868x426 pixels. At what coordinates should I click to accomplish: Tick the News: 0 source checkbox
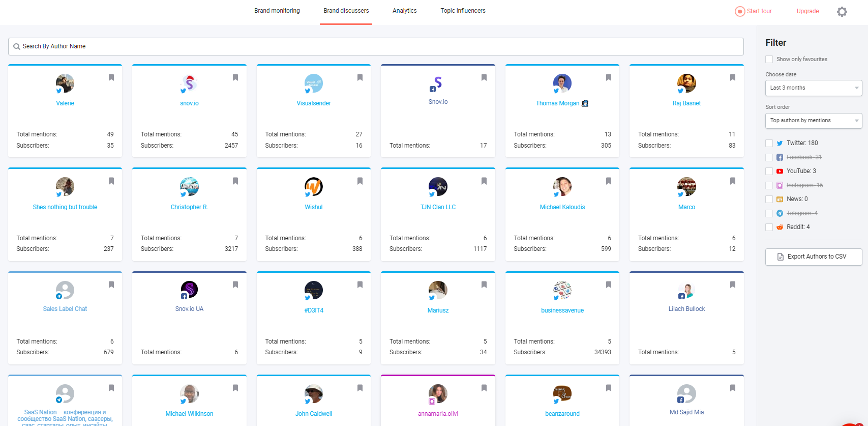tap(769, 199)
